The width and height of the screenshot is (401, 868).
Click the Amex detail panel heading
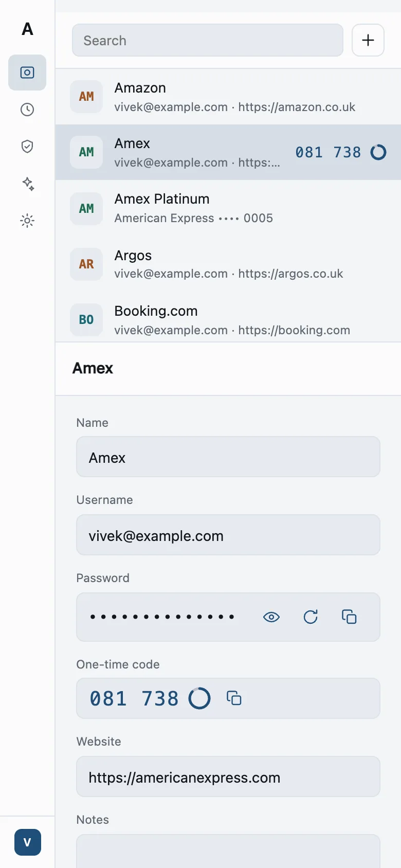(93, 368)
